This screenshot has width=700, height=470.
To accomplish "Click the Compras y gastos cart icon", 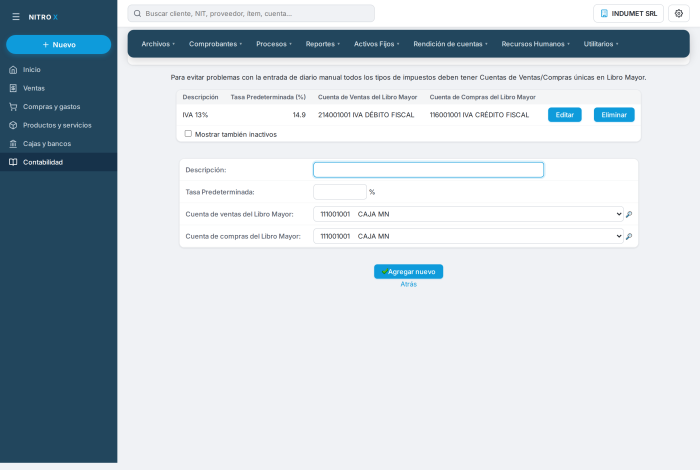I will click(x=13, y=107).
